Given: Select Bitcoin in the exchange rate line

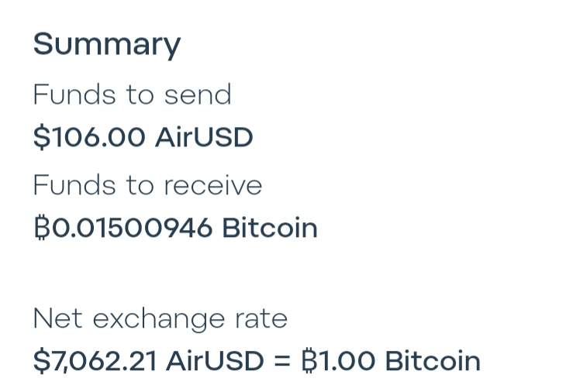Looking at the screenshot, I should pos(433,361).
